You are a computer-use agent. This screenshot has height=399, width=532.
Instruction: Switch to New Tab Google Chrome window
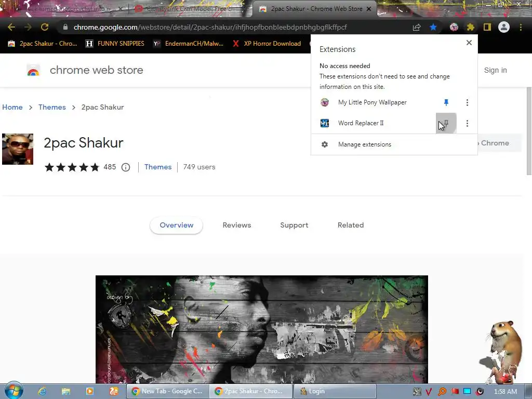[x=168, y=391]
